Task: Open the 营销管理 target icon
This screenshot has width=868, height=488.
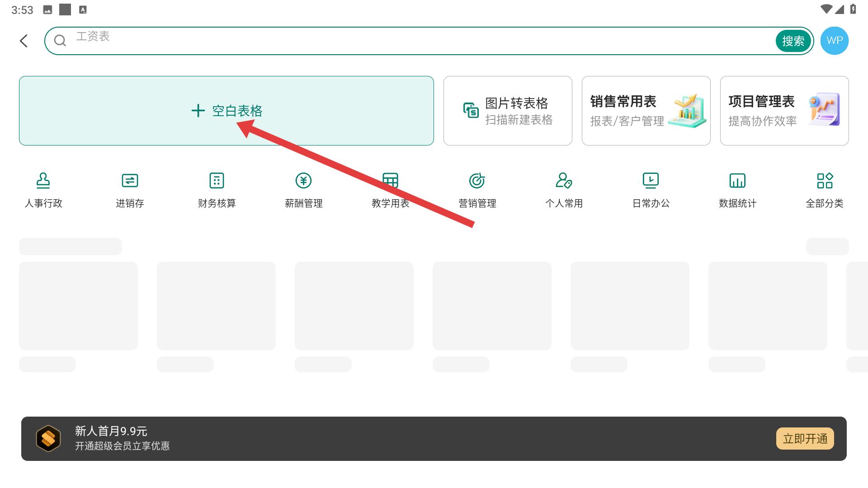Action: [477, 181]
